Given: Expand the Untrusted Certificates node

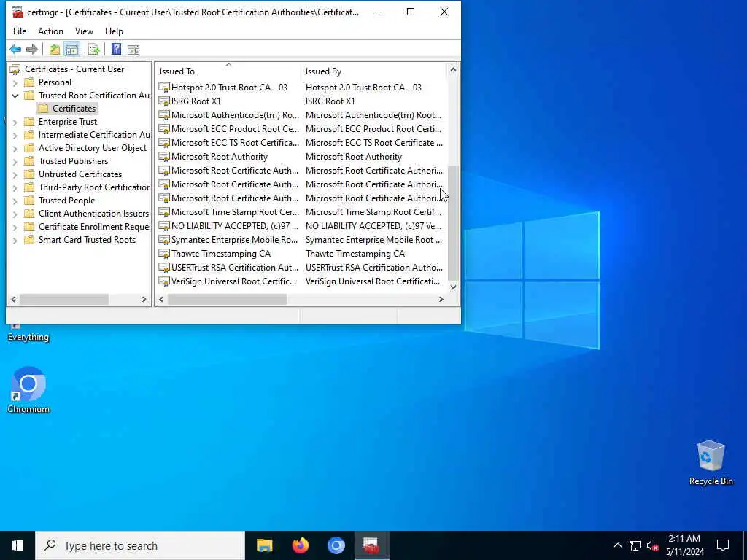Looking at the screenshot, I should click(15, 174).
